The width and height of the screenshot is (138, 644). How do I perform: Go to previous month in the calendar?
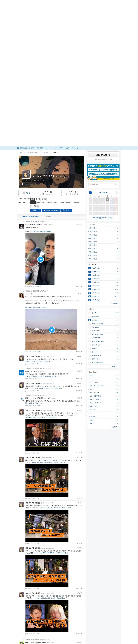pyautogui.click(x=90, y=192)
